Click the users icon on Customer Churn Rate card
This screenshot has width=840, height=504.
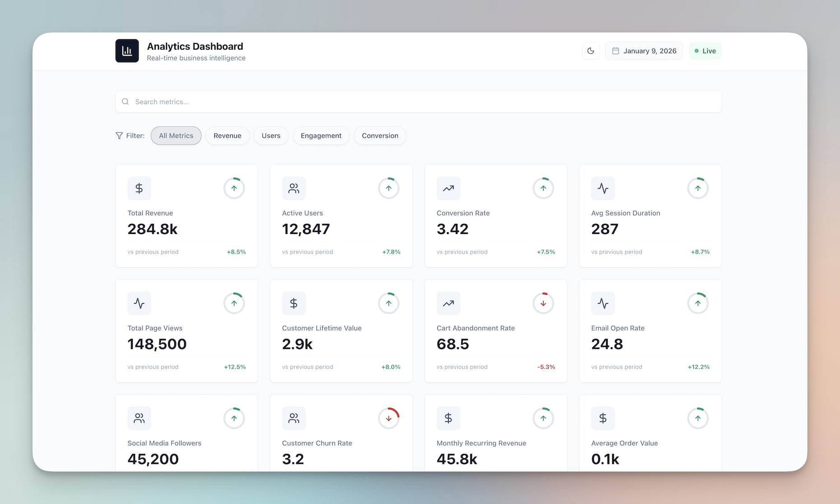[294, 418]
